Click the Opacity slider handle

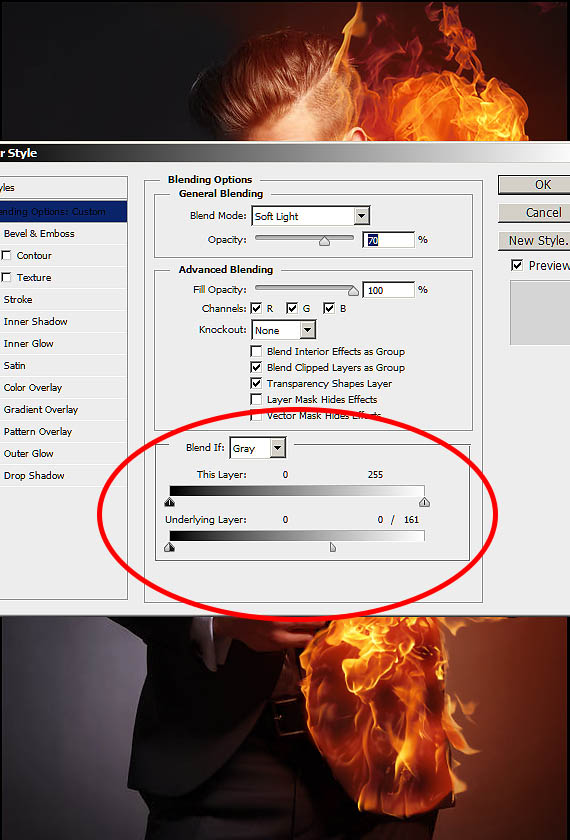click(x=325, y=242)
